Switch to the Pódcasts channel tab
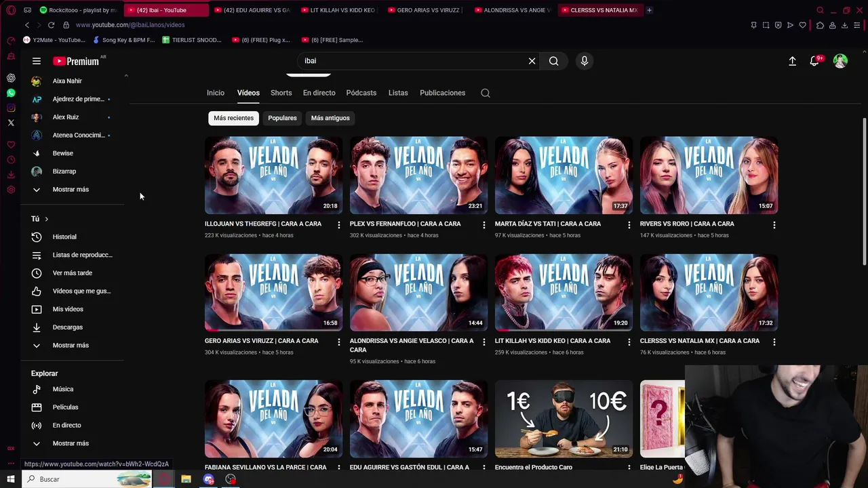 (361, 93)
